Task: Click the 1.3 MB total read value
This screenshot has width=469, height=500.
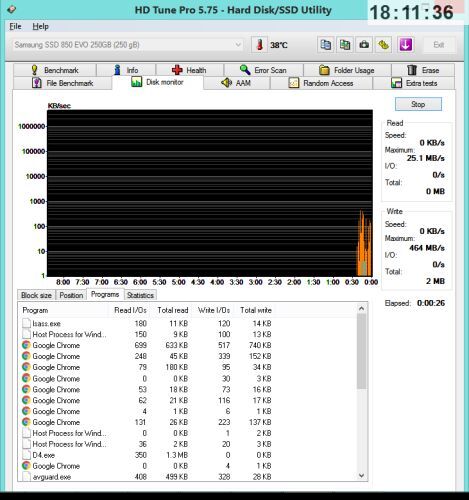Action: click(177, 455)
